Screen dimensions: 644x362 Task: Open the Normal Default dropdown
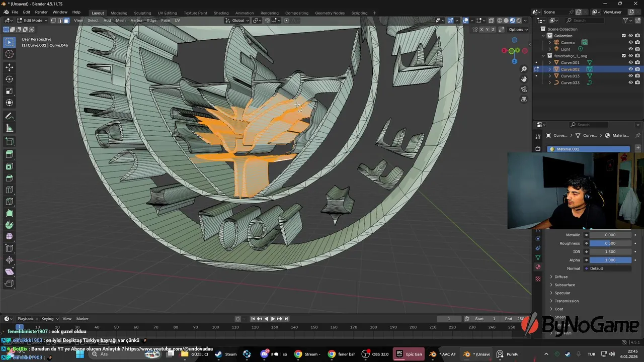607,268
